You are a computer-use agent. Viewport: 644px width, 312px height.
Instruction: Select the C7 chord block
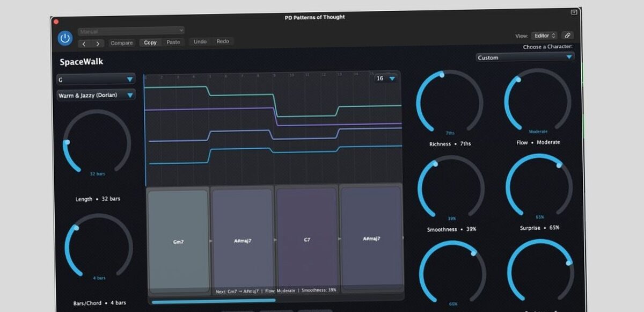pos(307,240)
